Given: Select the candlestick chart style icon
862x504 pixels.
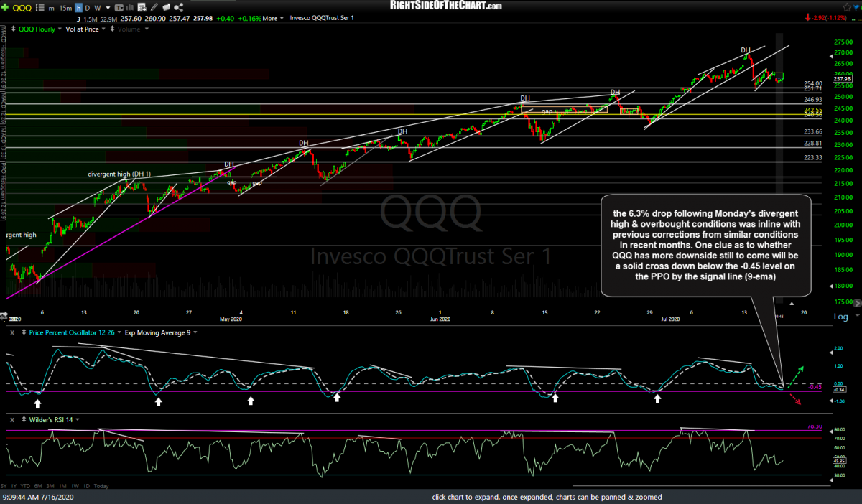Looking at the screenshot, I should pos(119,6).
